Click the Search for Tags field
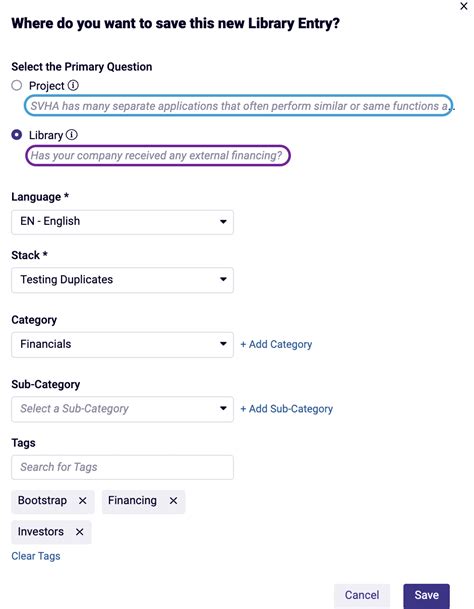 [122, 467]
